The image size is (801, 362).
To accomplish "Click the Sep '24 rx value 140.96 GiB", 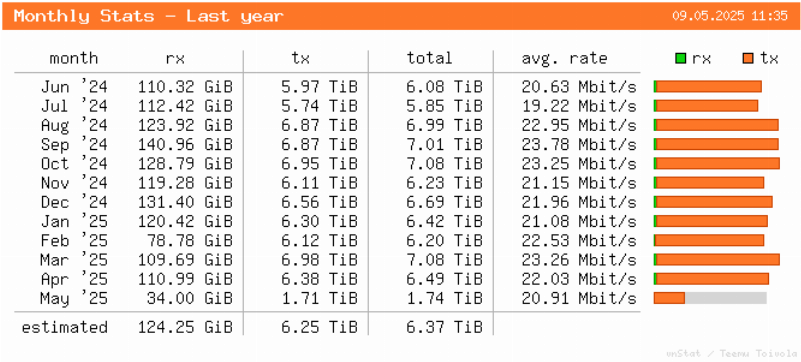I will pyautogui.click(x=185, y=144).
